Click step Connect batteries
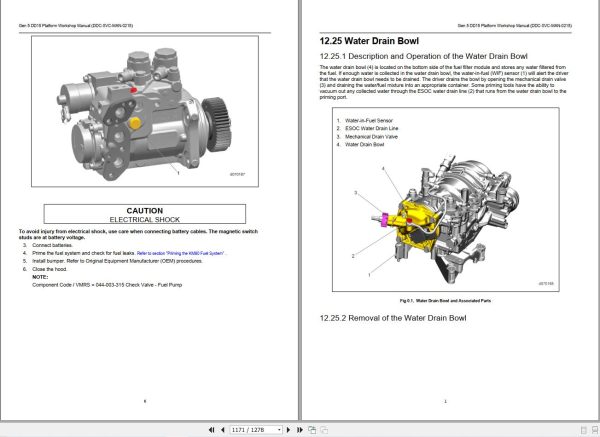600x437 pixels. [52, 245]
